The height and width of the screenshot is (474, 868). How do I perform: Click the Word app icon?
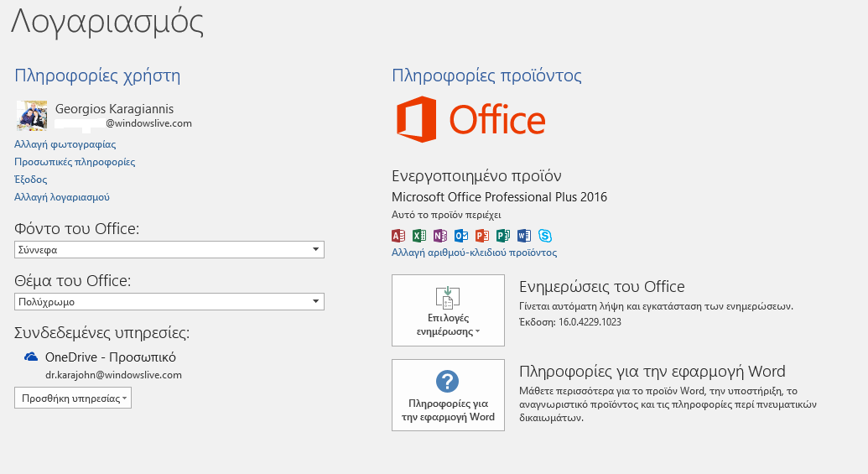point(524,236)
